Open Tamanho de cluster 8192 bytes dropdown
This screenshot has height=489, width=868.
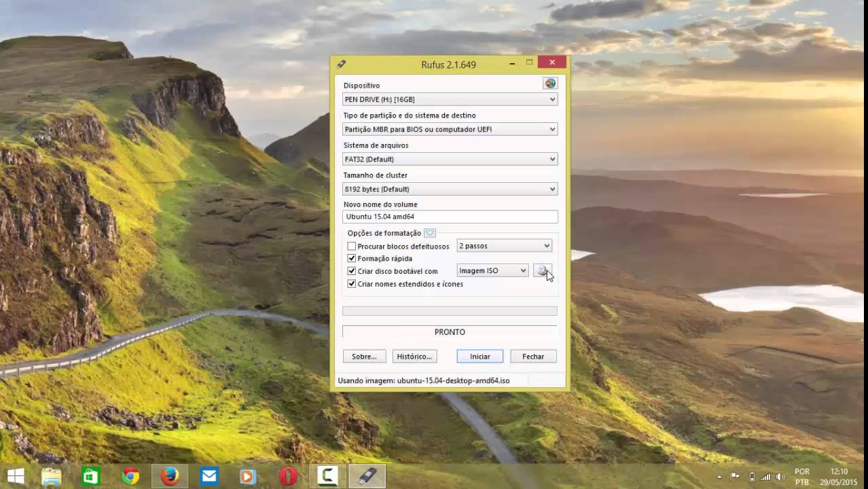(x=450, y=189)
